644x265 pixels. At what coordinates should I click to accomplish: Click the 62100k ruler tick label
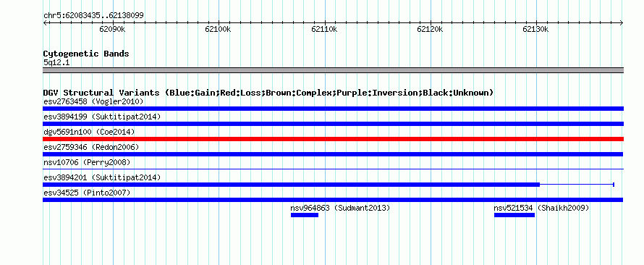(x=218, y=29)
